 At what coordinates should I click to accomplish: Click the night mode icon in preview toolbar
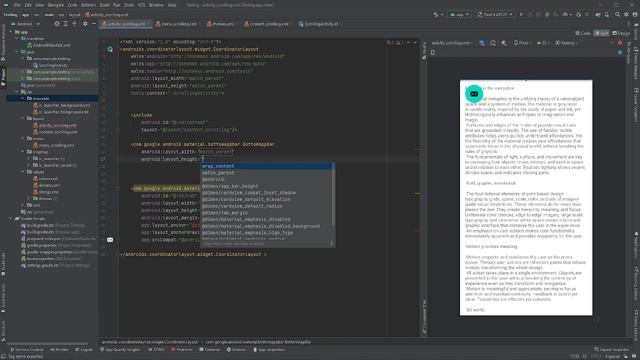[x=504, y=43]
